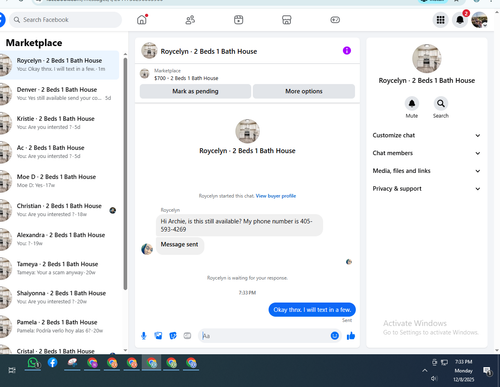This screenshot has height=387, width=500.
Task: Click the chat list scrollbar
Action: (125, 173)
